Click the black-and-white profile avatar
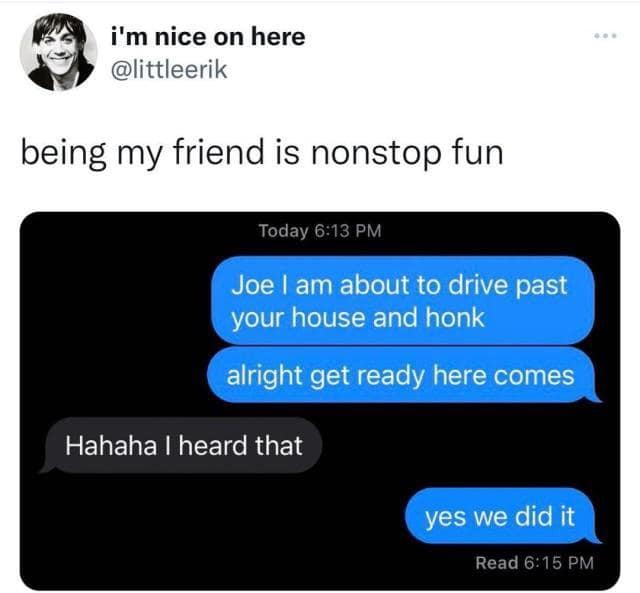This screenshot has height=593, width=640. (58, 52)
